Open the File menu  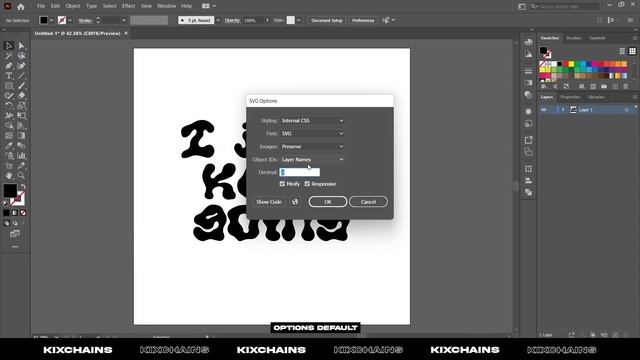[x=41, y=6]
